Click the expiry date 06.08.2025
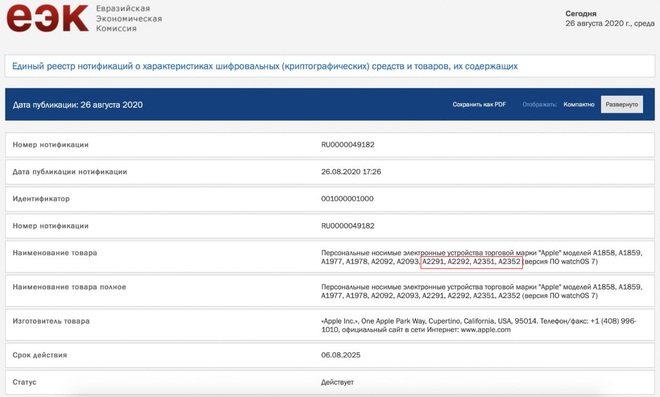The width and height of the screenshot is (660, 397). pyautogui.click(x=341, y=355)
